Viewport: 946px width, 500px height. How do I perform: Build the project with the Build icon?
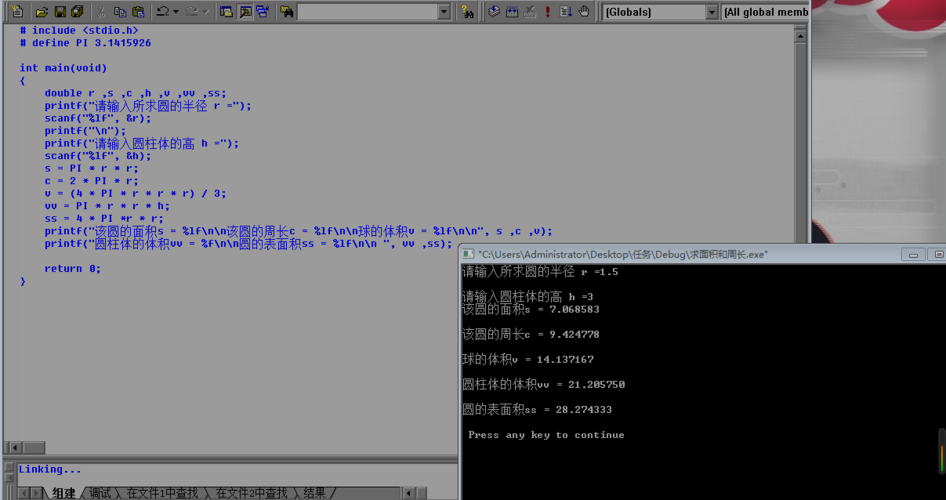tap(512, 11)
